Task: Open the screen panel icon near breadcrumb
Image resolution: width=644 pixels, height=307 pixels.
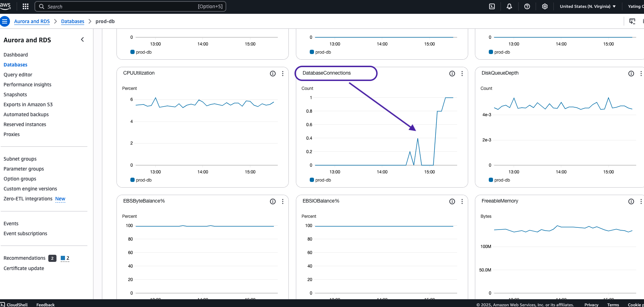Action: 632,21
